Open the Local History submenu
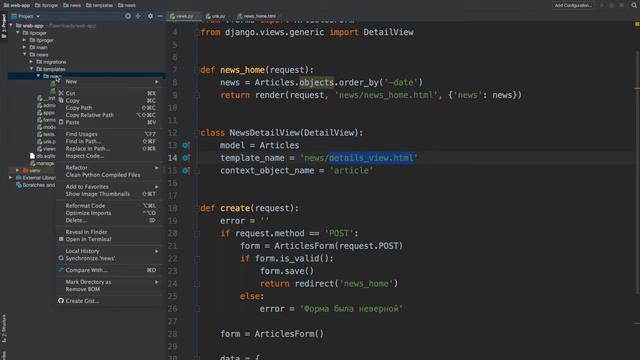Viewport: 640px width, 360px height. (109, 251)
